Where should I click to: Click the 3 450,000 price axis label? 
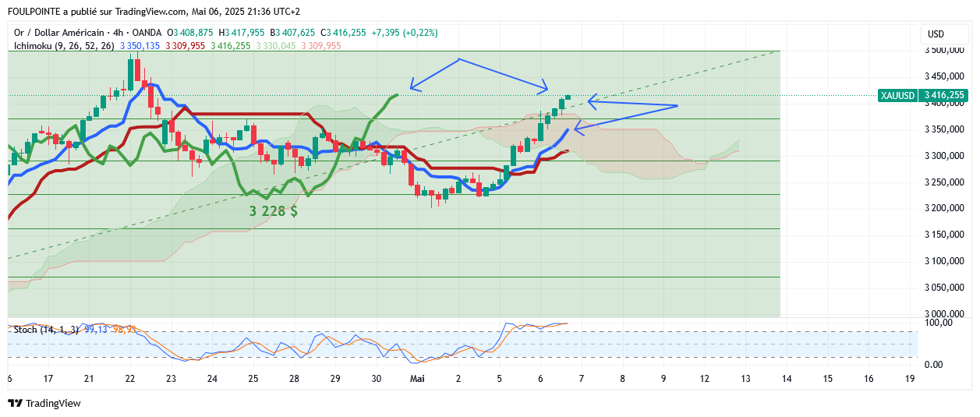point(946,76)
